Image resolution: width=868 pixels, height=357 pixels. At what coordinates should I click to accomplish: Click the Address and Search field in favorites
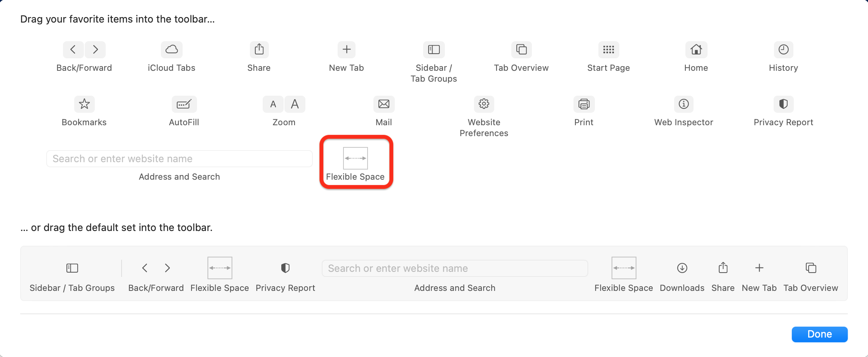click(180, 159)
